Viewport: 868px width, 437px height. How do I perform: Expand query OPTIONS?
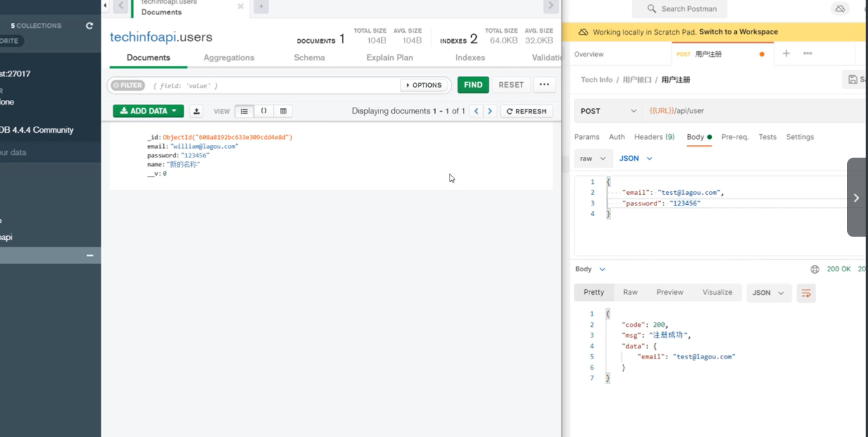pyautogui.click(x=424, y=85)
